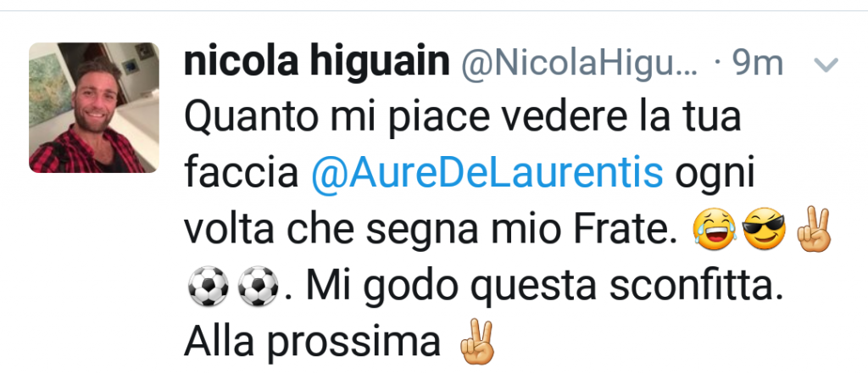868x374 pixels.
Task: Click the word 'faccia' in the tweet
Action: pyautogui.click(x=242, y=174)
